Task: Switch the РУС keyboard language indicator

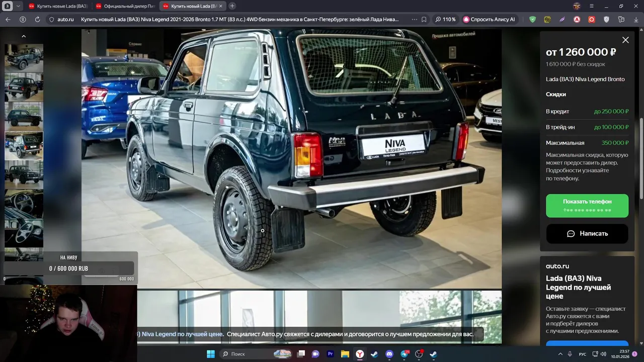Action: (x=583, y=354)
